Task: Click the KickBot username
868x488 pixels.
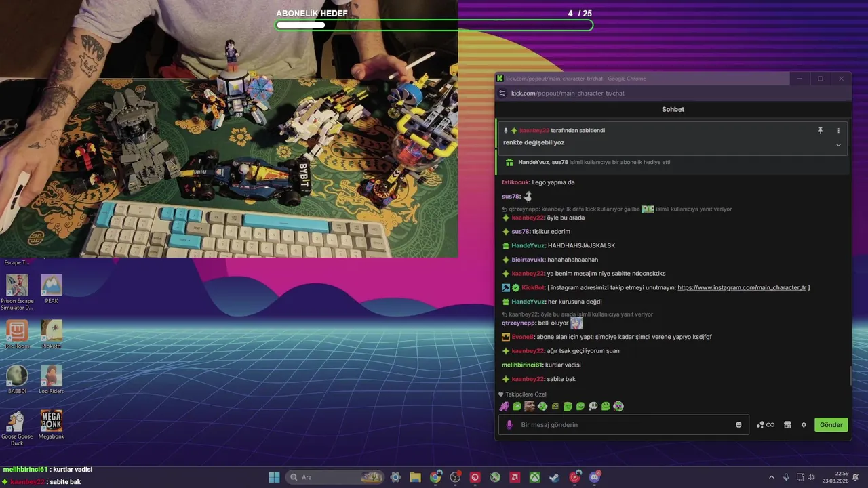Action: tap(533, 287)
